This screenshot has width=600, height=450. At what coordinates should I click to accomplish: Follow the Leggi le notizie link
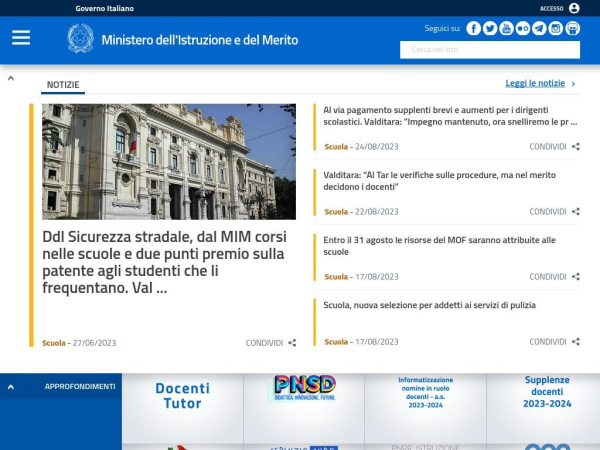(535, 83)
